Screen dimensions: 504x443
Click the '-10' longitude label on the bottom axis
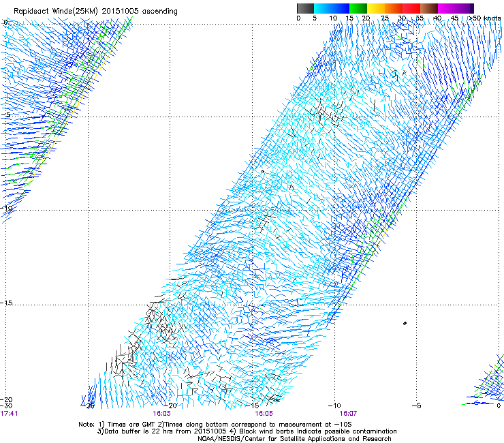(x=334, y=406)
